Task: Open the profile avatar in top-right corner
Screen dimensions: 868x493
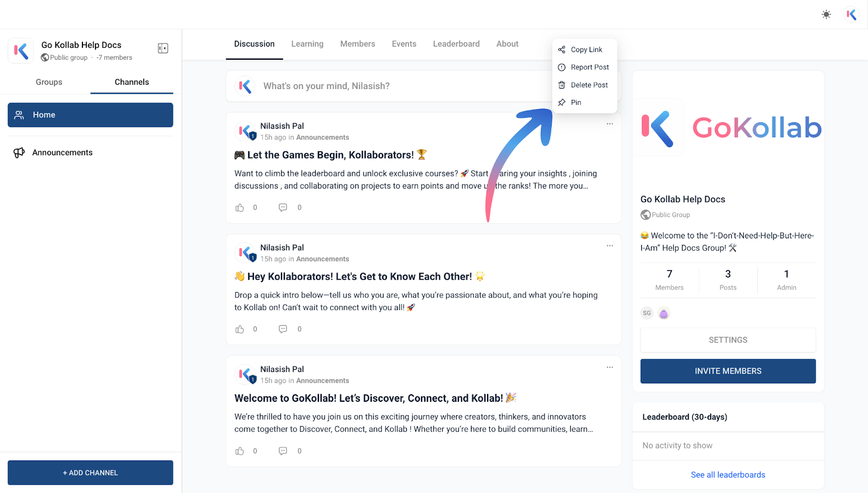Action: coord(851,15)
